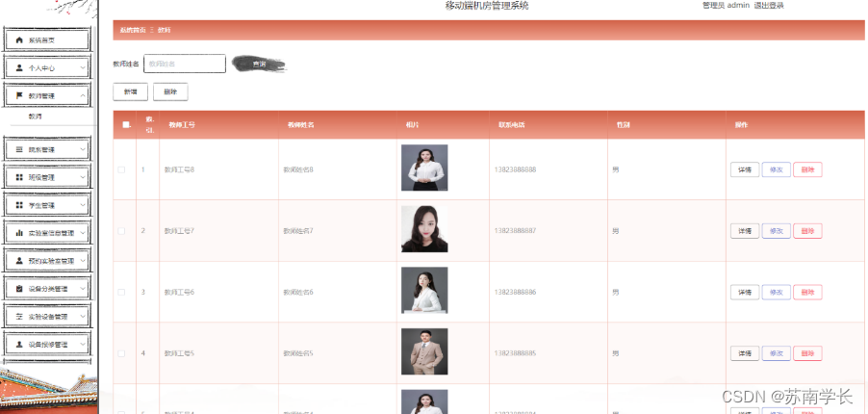Click the home icon beside 系统首页

19,39
